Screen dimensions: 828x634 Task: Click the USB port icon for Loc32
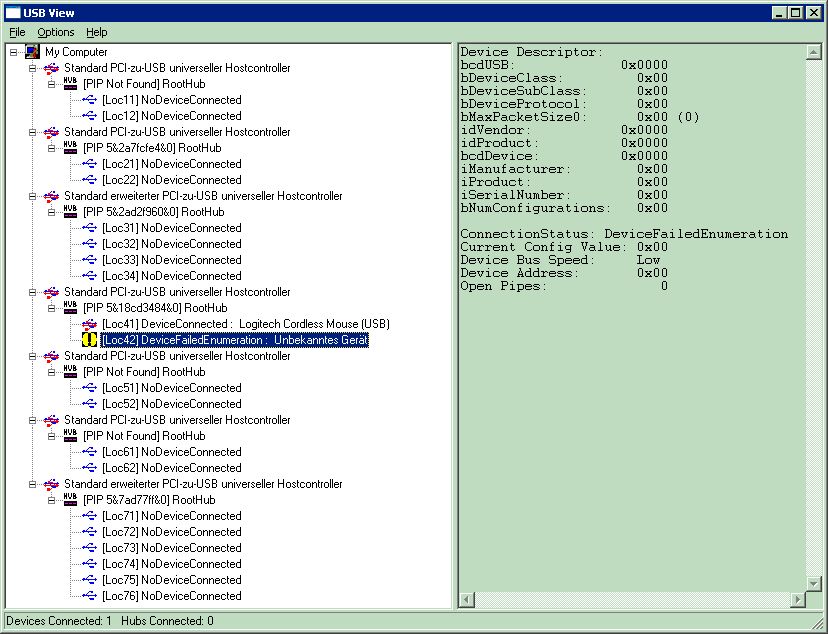click(x=90, y=244)
